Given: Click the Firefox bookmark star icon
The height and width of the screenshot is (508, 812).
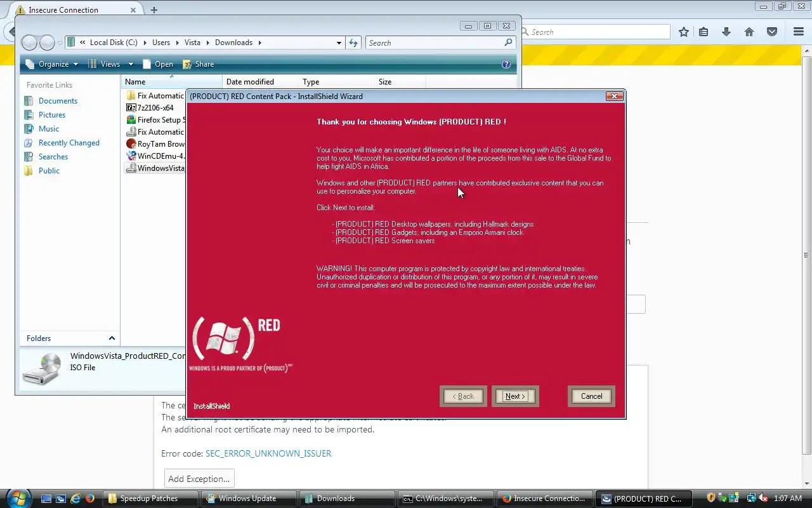Looking at the screenshot, I should (683, 32).
